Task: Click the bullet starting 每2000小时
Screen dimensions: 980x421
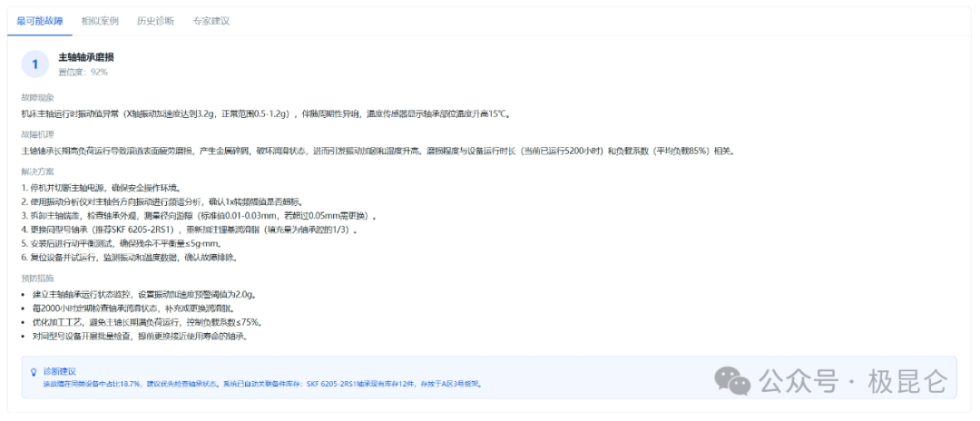Action: point(133,308)
